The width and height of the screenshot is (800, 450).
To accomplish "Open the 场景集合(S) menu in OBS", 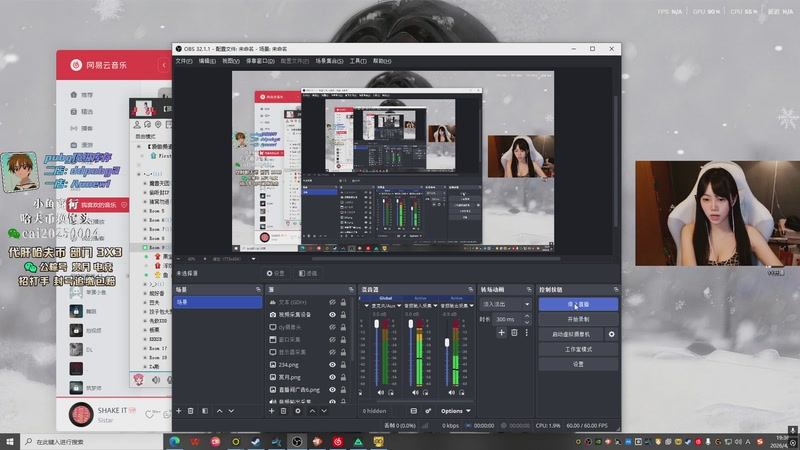I will (x=329, y=61).
